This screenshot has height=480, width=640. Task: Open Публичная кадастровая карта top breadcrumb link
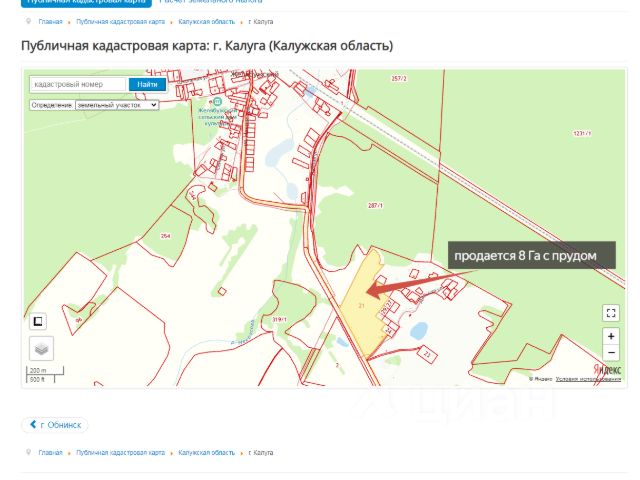(x=120, y=22)
